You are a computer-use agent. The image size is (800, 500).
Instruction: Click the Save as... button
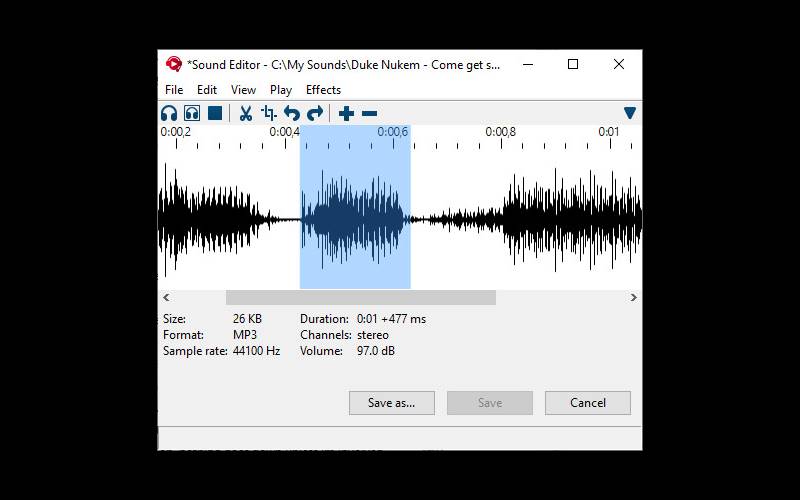pos(391,403)
